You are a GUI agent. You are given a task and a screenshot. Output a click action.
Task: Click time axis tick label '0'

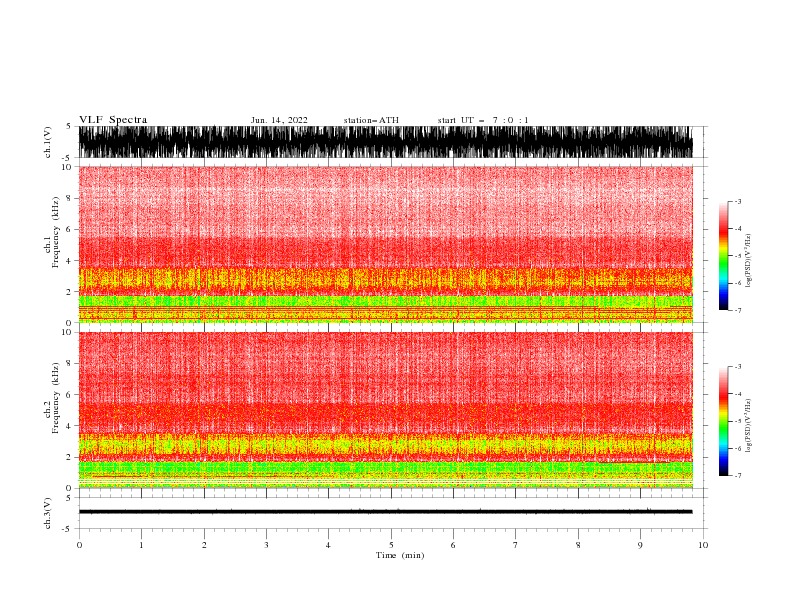(x=79, y=545)
